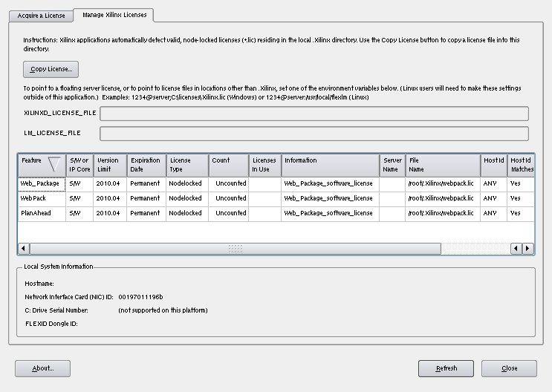Click the scroll-right arrow of the table

click(528, 249)
